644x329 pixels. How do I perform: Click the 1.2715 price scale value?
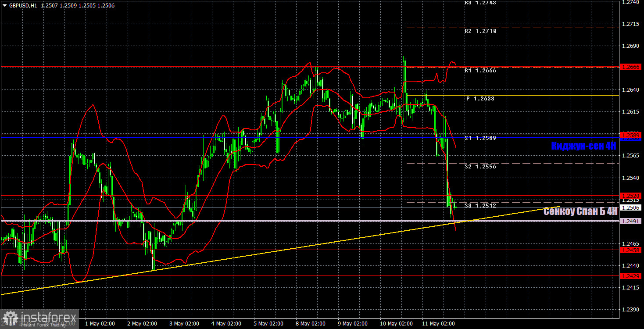tap(630, 24)
